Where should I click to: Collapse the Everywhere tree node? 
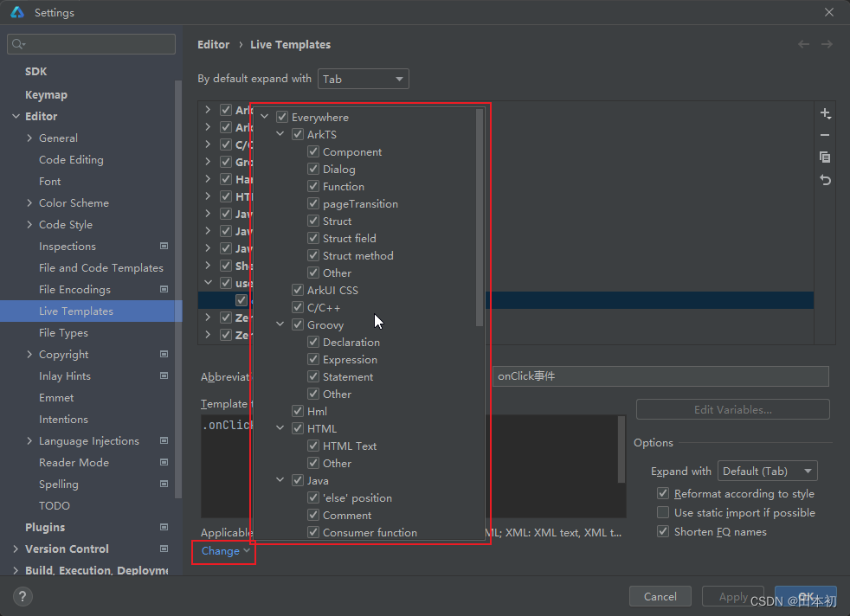pyautogui.click(x=265, y=117)
